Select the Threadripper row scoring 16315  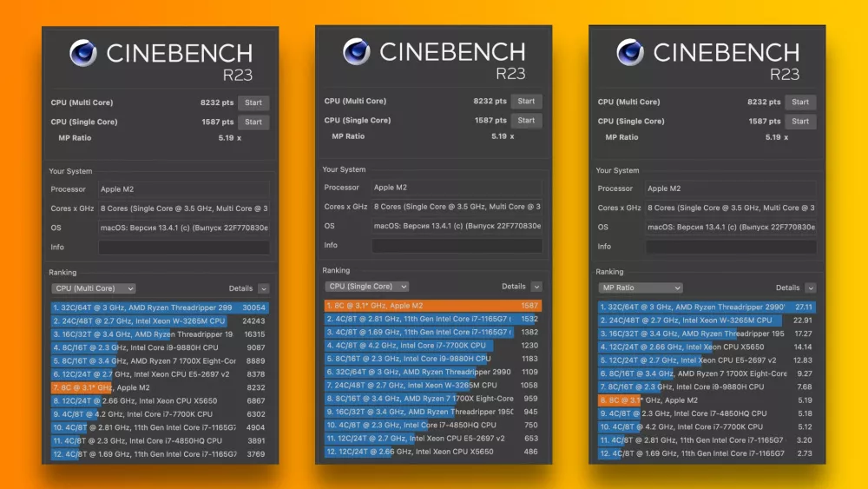point(160,334)
